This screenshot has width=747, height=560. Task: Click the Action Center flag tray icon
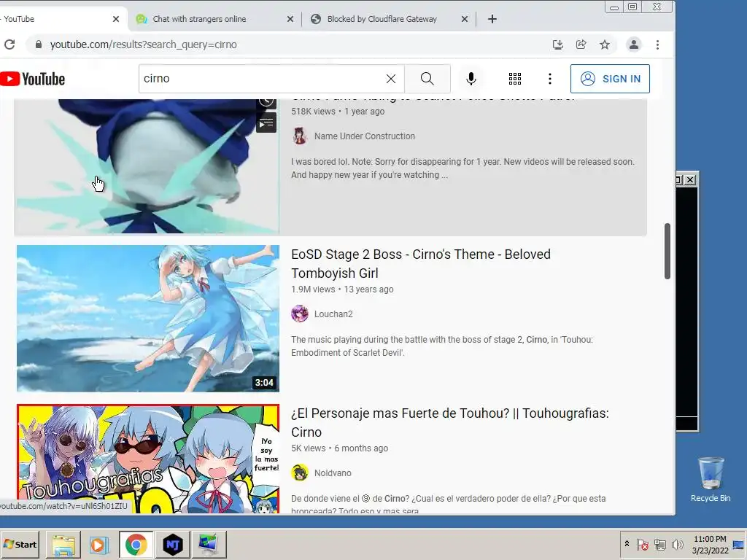[642, 544]
